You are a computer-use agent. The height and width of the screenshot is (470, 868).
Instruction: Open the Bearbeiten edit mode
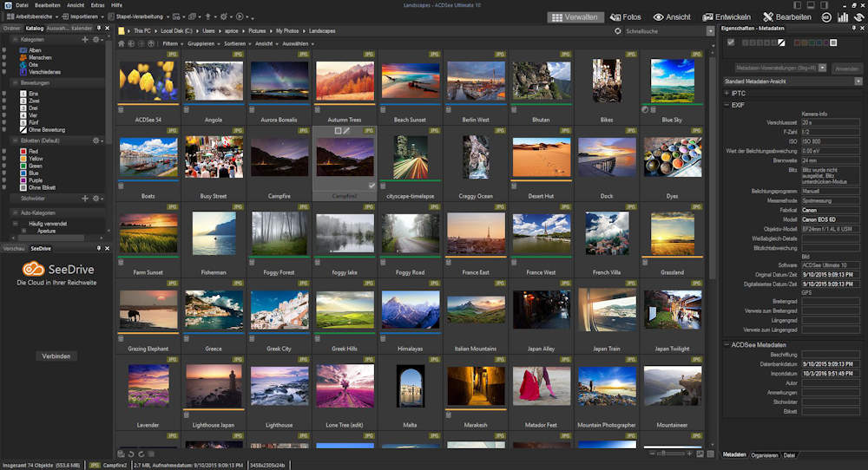point(786,16)
